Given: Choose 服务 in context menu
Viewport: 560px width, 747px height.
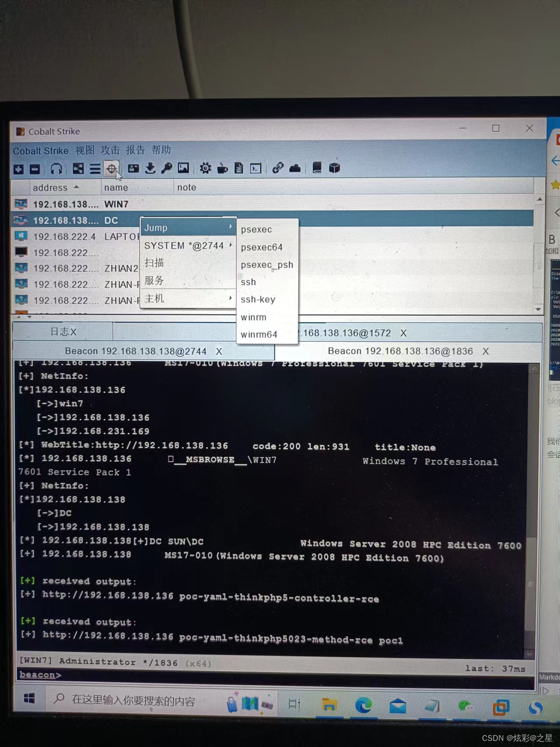Looking at the screenshot, I should point(188,280).
